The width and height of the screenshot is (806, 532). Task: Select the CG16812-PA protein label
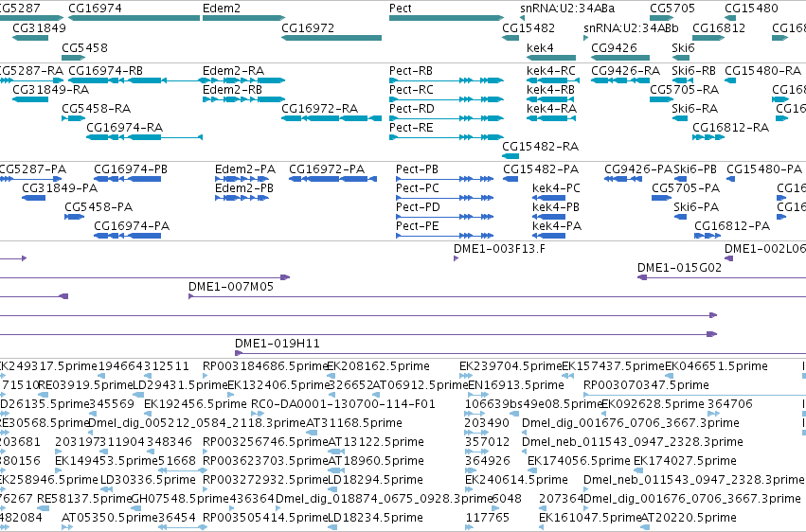[732, 226]
